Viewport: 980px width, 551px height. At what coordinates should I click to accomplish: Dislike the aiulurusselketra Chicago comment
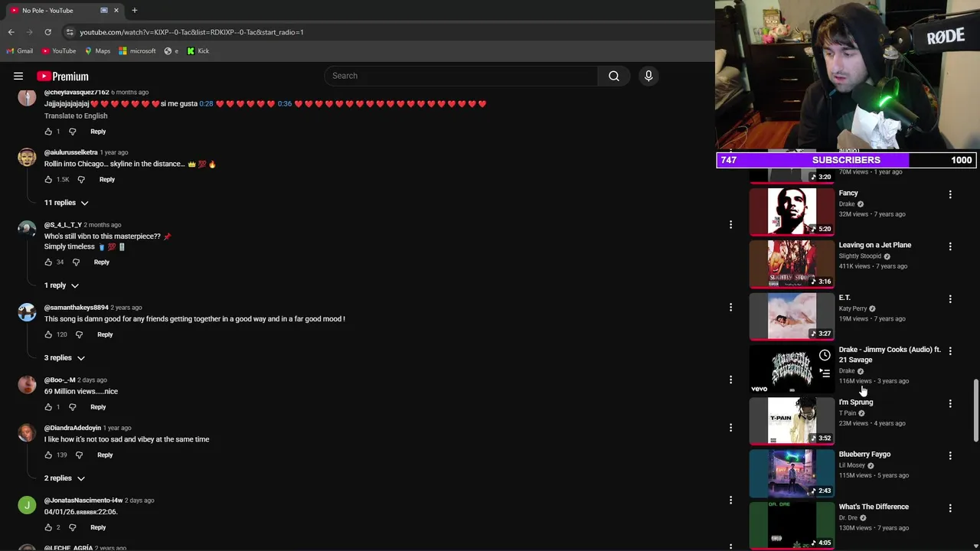pyautogui.click(x=81, y=180)
